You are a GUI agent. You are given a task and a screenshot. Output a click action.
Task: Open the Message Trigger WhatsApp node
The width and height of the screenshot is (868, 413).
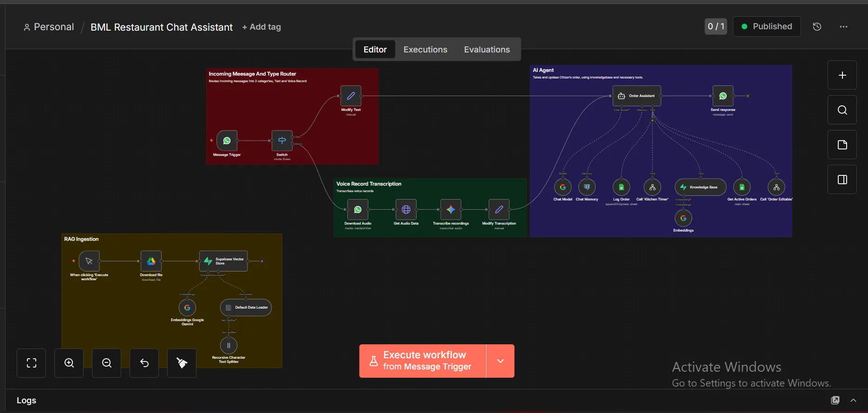click(227, 141)
